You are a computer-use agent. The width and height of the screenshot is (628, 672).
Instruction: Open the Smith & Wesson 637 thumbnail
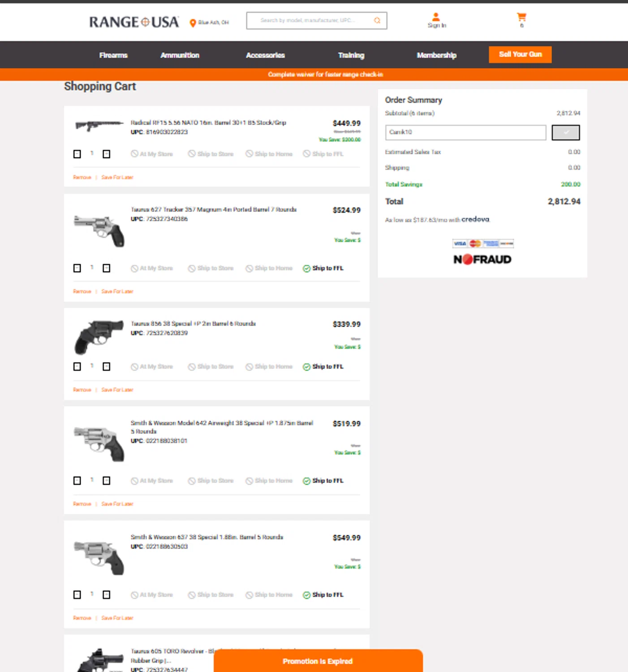coord(99,558)
